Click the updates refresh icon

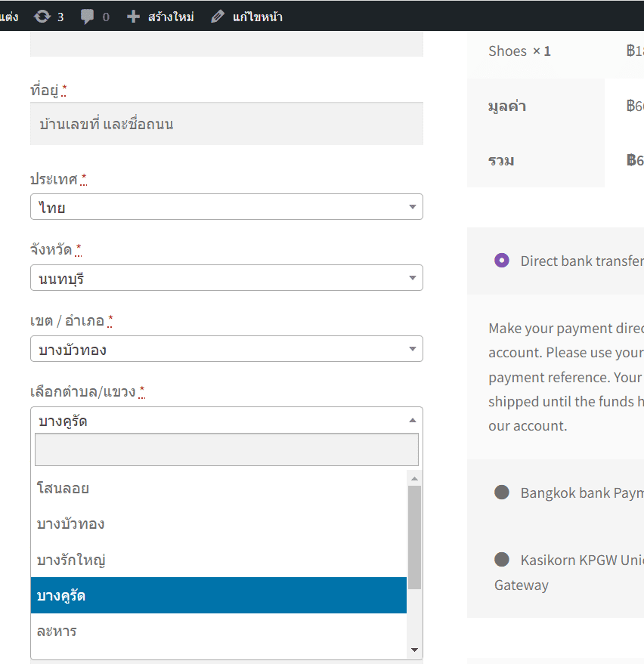coord(43,16)
